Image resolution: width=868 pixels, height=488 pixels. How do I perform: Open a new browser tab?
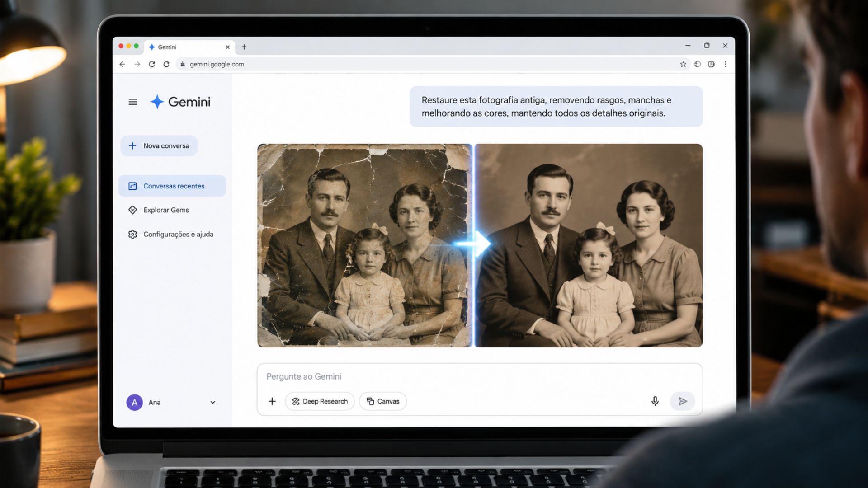pyautogui.click(x=244, y=47)
